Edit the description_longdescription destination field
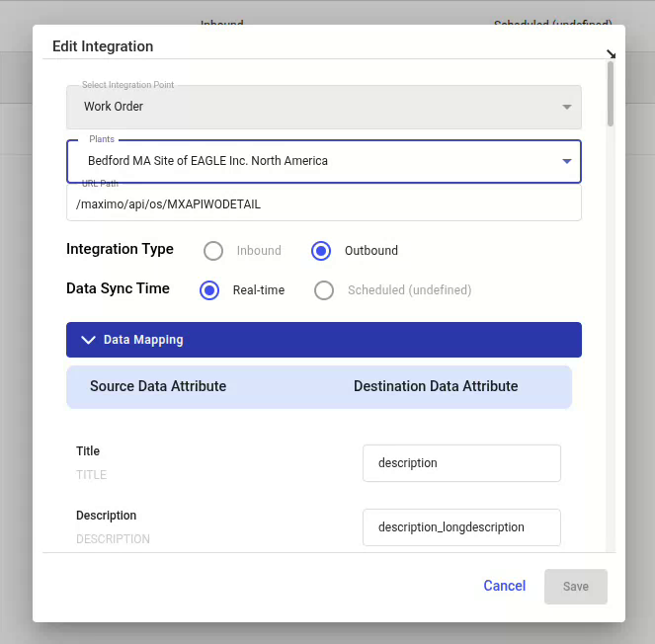The image size is (655, 644). tap(461, 527)
